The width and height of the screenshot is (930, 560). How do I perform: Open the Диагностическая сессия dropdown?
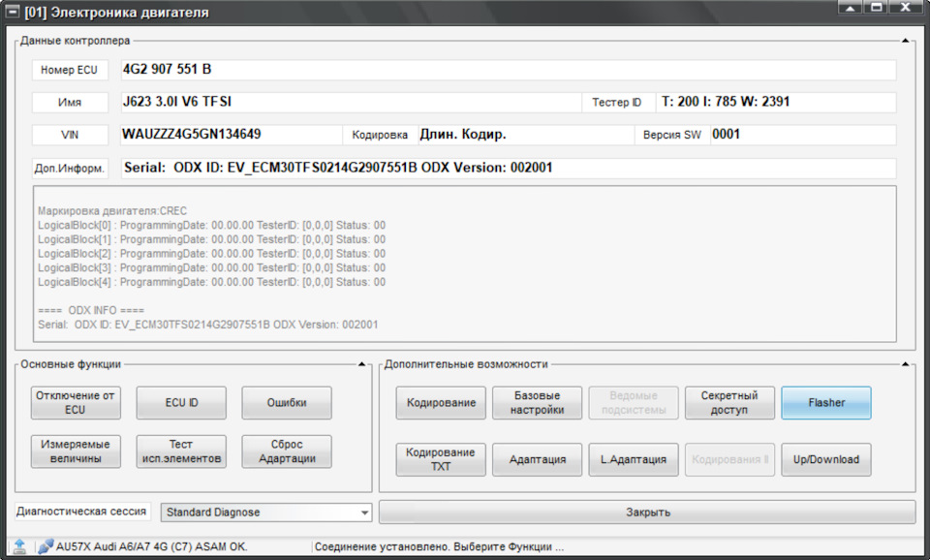tap(365, 513)
